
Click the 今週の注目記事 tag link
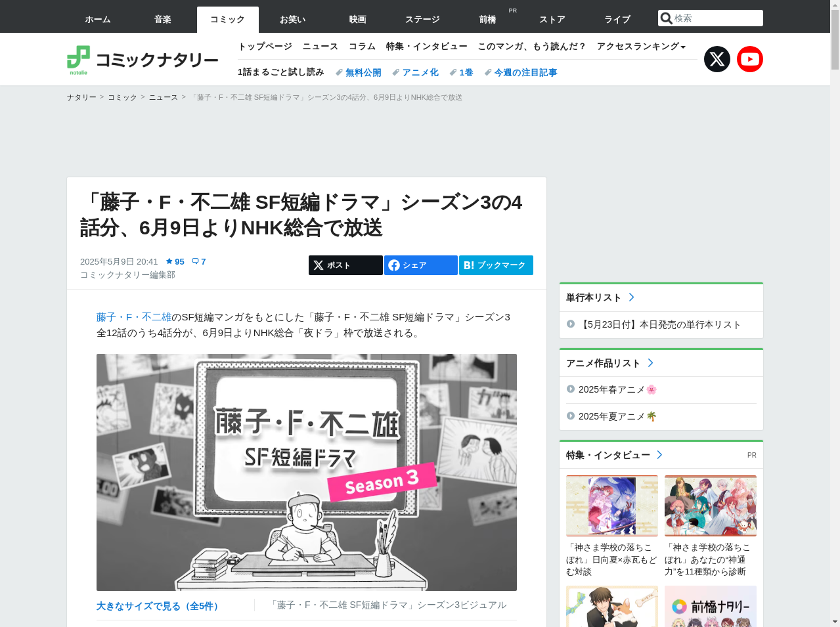tap(521, 73)
